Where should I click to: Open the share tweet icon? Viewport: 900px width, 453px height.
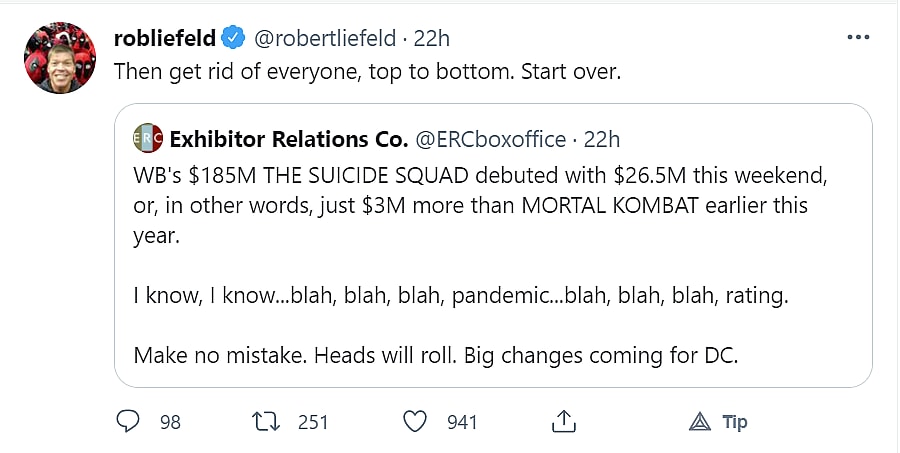pyautogui.click(x=564, y=422)
